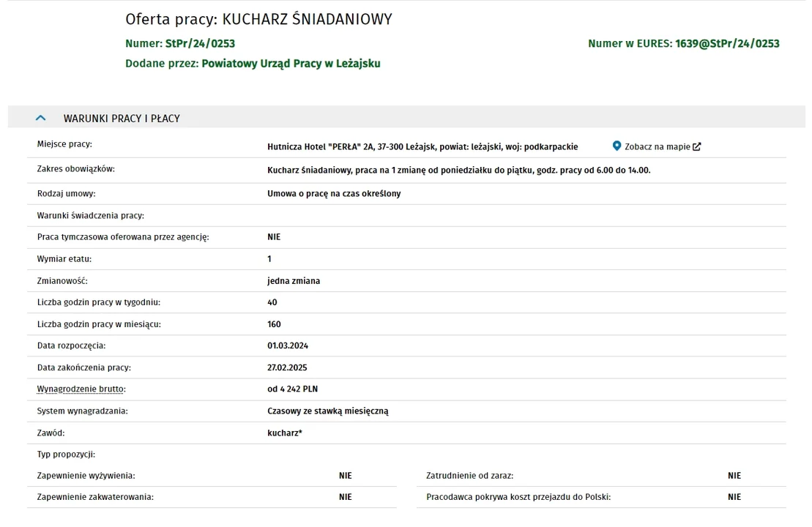
Task: Click salary value od 4 242 PLN
Action: point(293,389)
